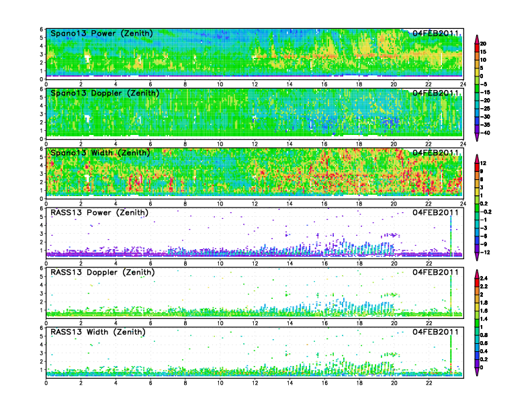Viewport: 532px width, 411px height.
Task: Click the violet segment above -40 on the top colorbar
Action: tap(477, 129)
